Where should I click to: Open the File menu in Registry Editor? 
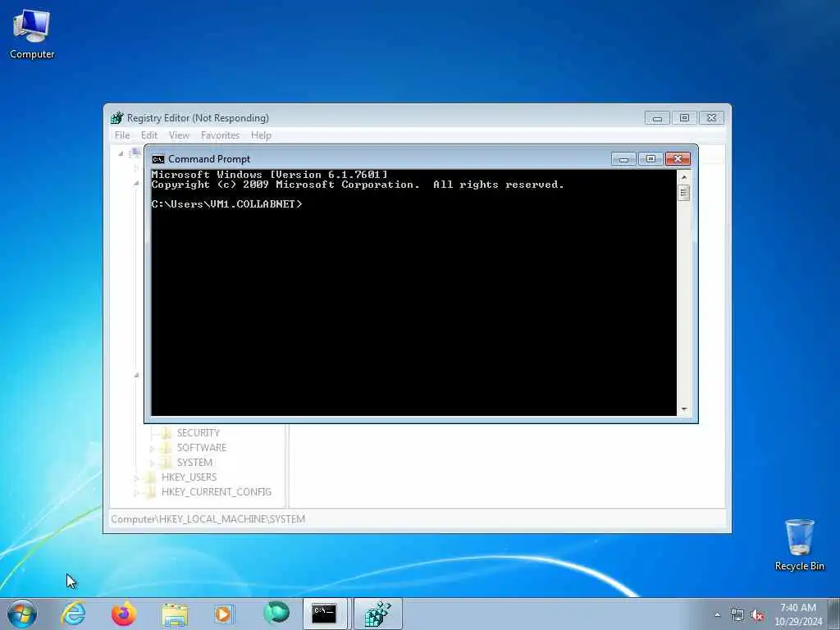[x=122, y=135]
